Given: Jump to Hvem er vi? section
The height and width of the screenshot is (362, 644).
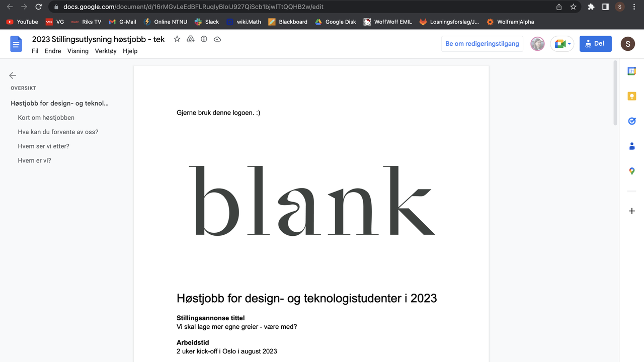Looking at the screenshot, I should [34, 161].
